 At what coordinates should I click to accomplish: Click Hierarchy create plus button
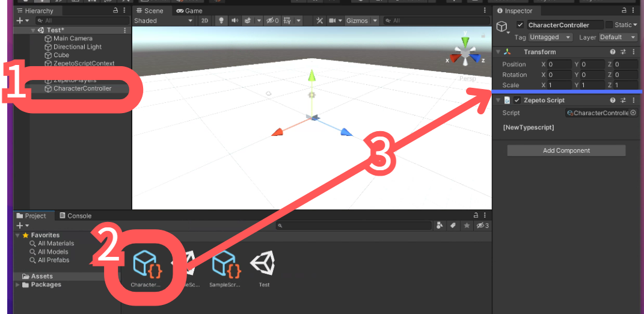click(20, 20)
